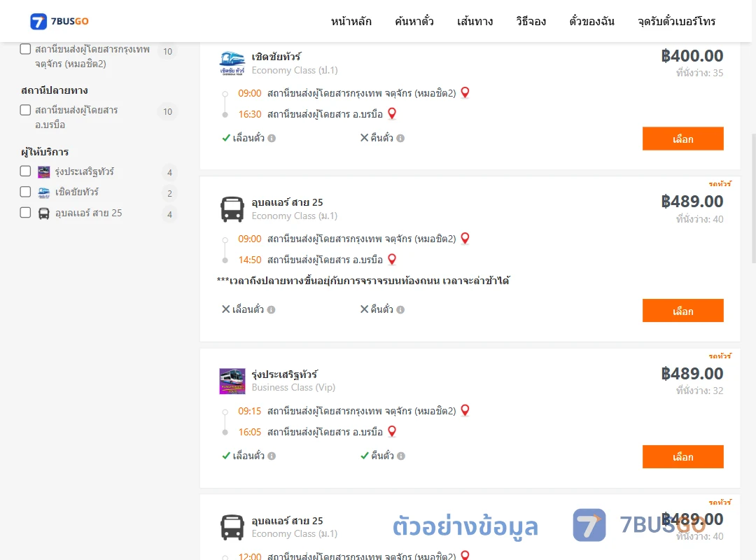Screen dimensions: 756x560
Task: Click the เชิดชัยทัวร์ operator name in first card
Action: pyautogui.click(x=276, y=57)
